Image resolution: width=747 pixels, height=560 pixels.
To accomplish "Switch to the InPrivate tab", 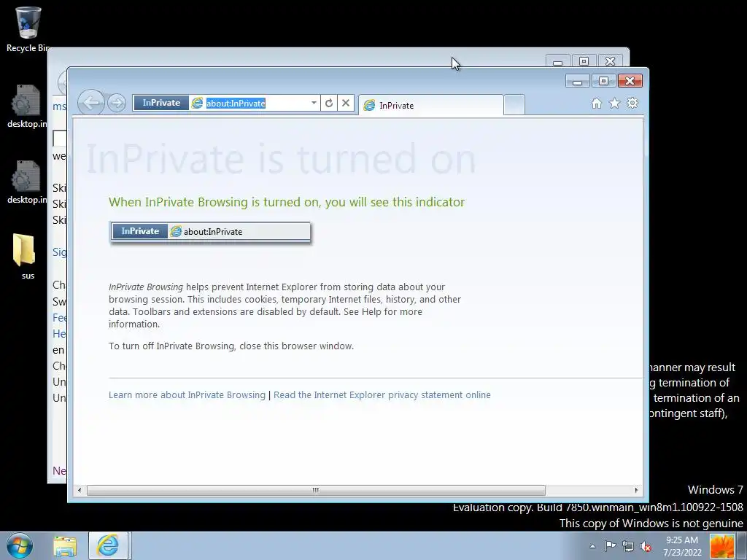I will point(430,105).
